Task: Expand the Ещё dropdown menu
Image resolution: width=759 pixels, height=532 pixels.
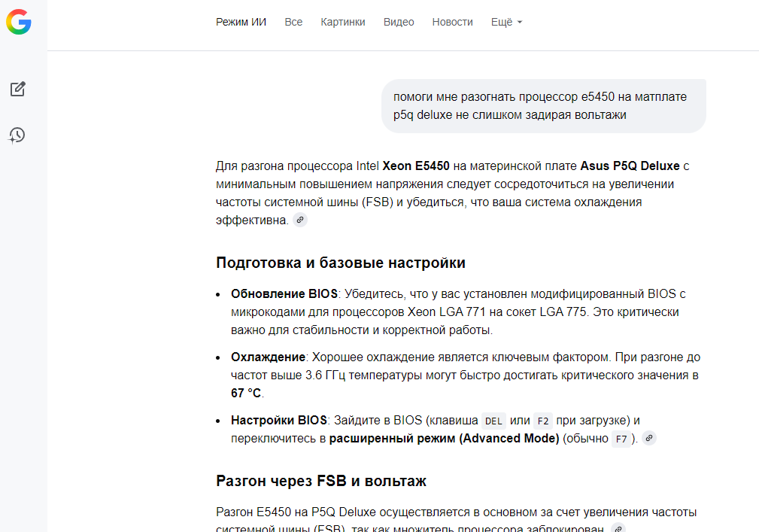Action: [x=507, y=23]
